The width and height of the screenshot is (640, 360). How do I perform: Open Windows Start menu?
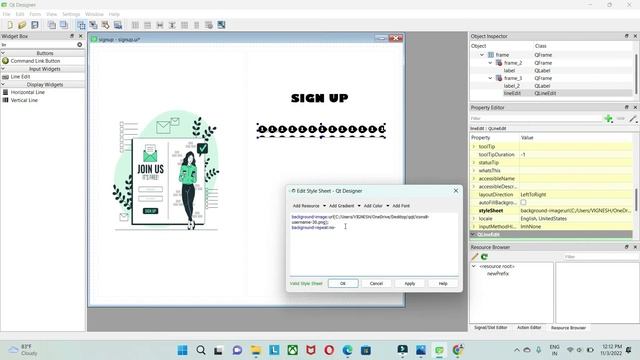(x=182, y=350)
